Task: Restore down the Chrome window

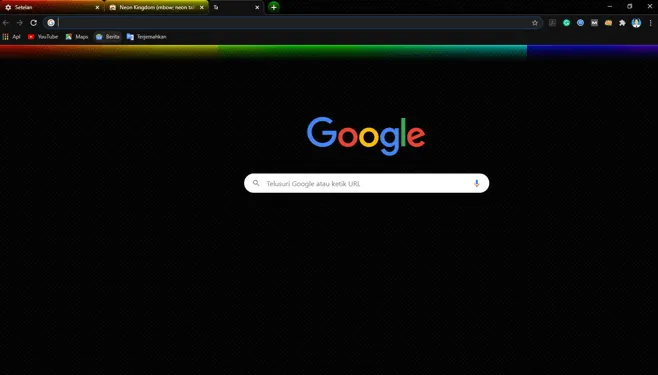Action: click(629, 6)
